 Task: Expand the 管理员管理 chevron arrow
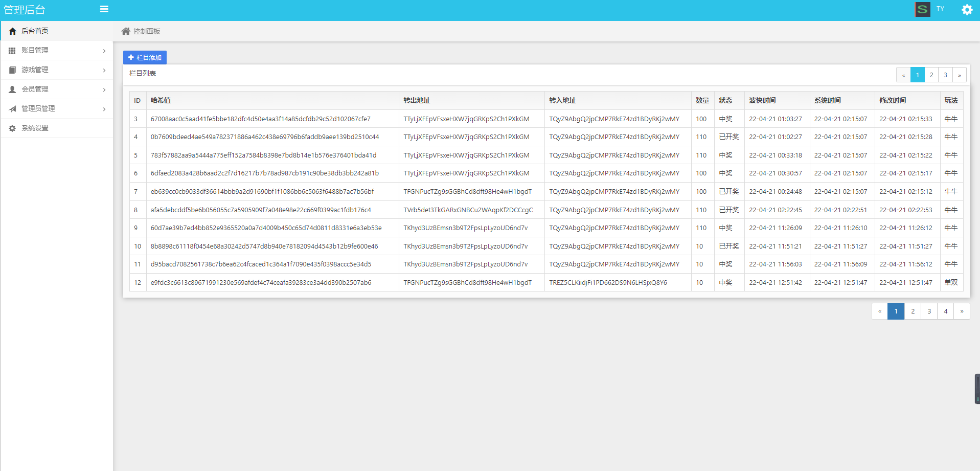pos(104,109)
